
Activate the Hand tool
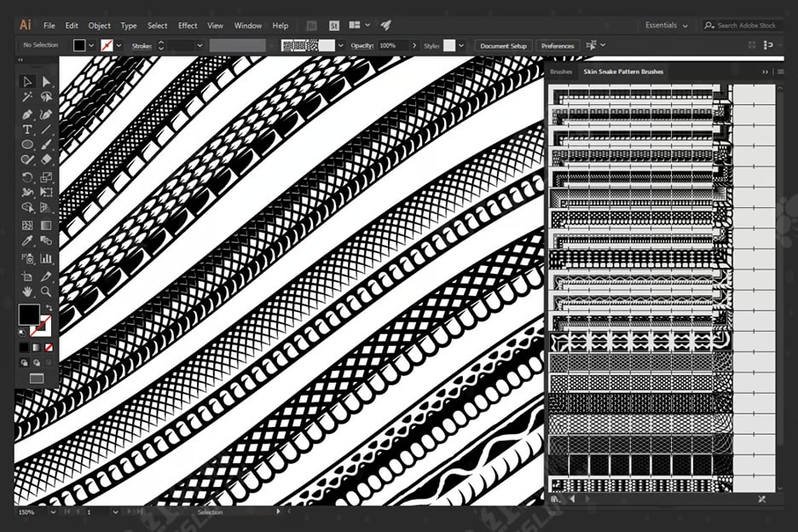pyautogui.click(x=27, y=292)
